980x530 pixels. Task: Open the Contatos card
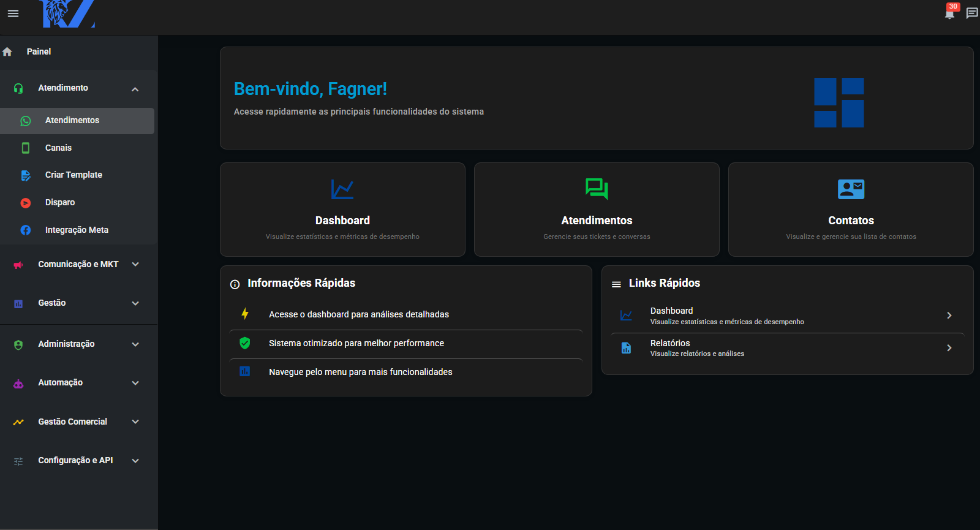pyautogui.click(x=851, y=210)
